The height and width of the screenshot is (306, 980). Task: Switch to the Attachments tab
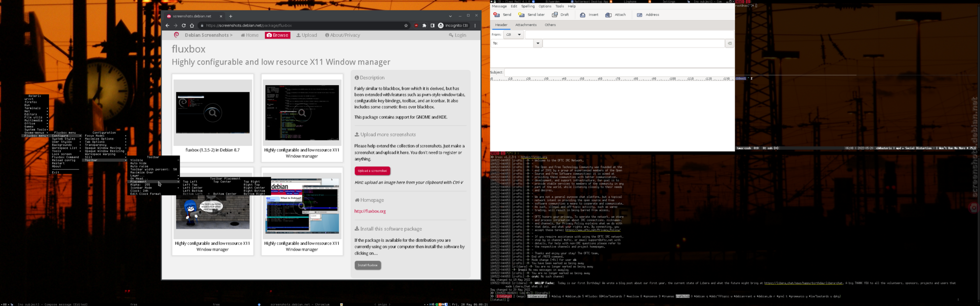point(526,25)
